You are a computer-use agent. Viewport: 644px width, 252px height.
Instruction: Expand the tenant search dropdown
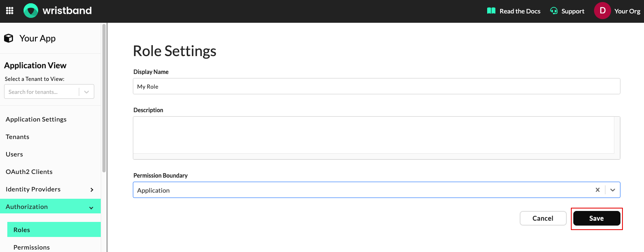(87, 92)
